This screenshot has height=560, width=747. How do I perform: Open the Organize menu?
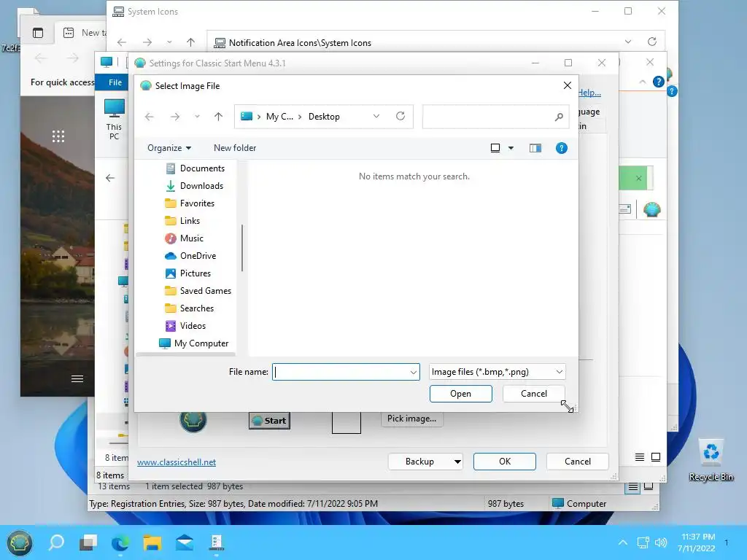[x=169, y=148]
